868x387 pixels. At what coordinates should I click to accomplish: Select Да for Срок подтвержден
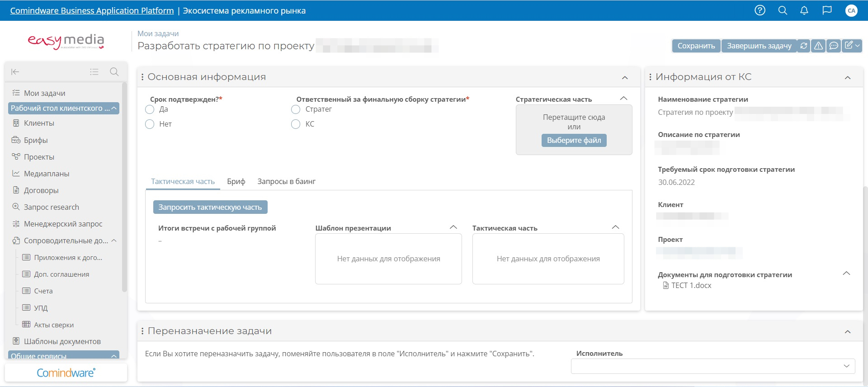coord(150,109)
